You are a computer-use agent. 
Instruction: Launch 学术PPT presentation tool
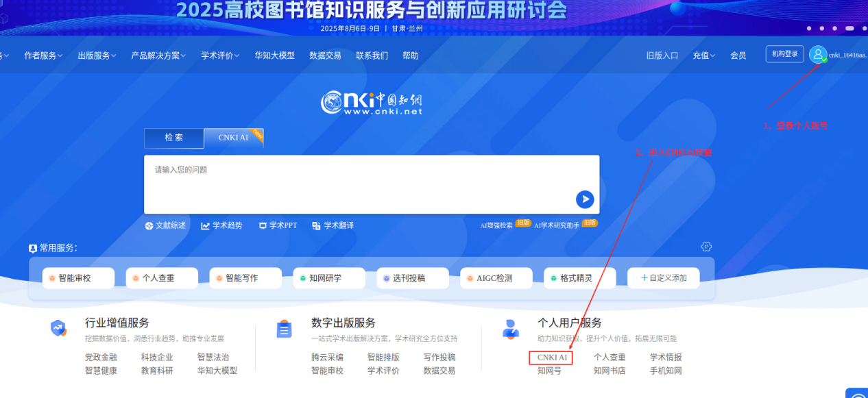pos(278,225)
